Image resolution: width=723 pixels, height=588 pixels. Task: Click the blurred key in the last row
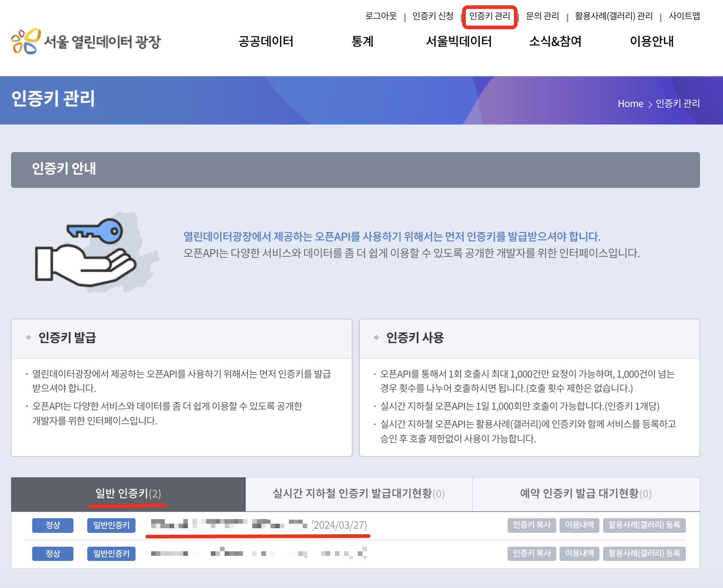click(259, 553)
